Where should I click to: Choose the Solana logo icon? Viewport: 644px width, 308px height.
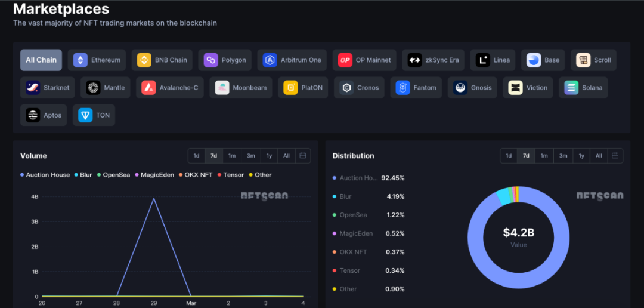point(571,88)
